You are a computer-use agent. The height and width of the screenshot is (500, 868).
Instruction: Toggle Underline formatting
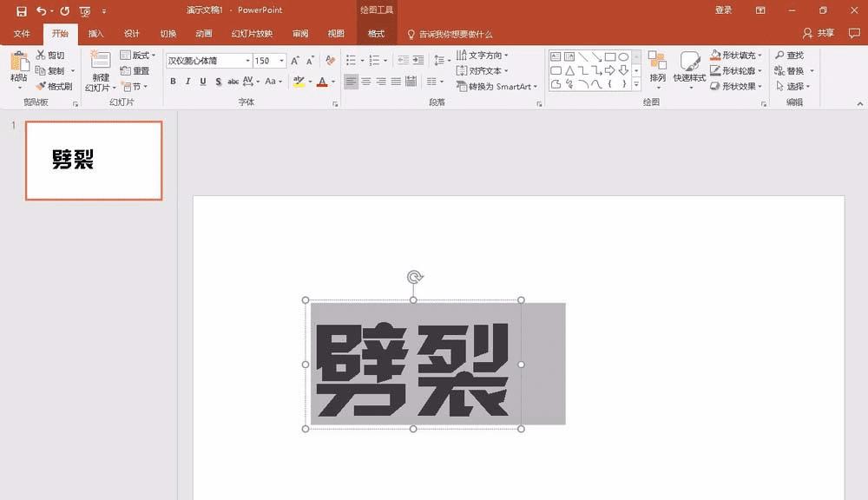(203, 82)
